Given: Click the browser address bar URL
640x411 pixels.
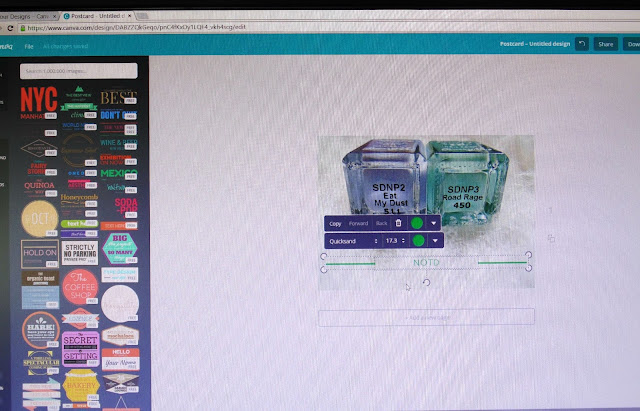Looking at the screenshot, I should tap(136, 27).
